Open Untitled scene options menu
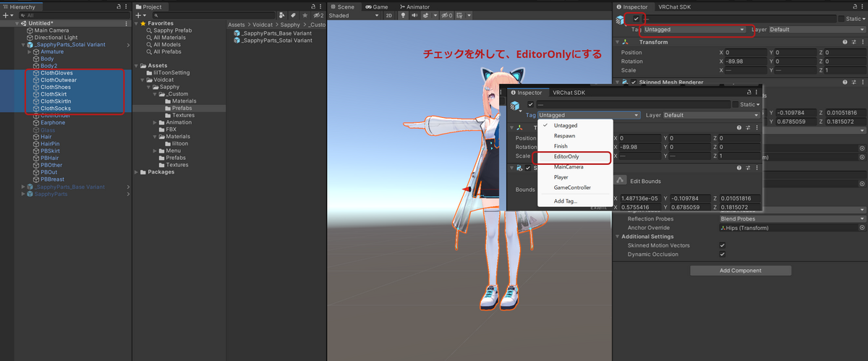This screenshot has height=361, width=868. pos(127,23)
